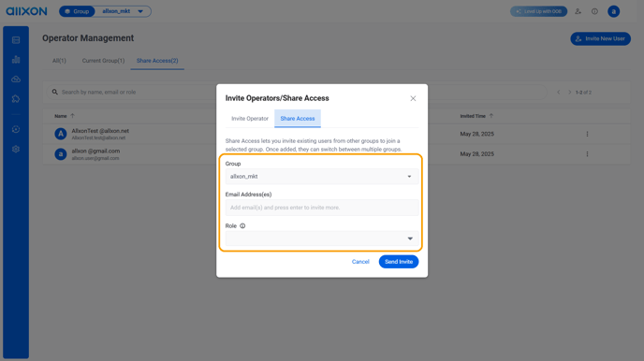Open the first sidebar device list icon
The image size is (644, 361).
tap(16, 40)
